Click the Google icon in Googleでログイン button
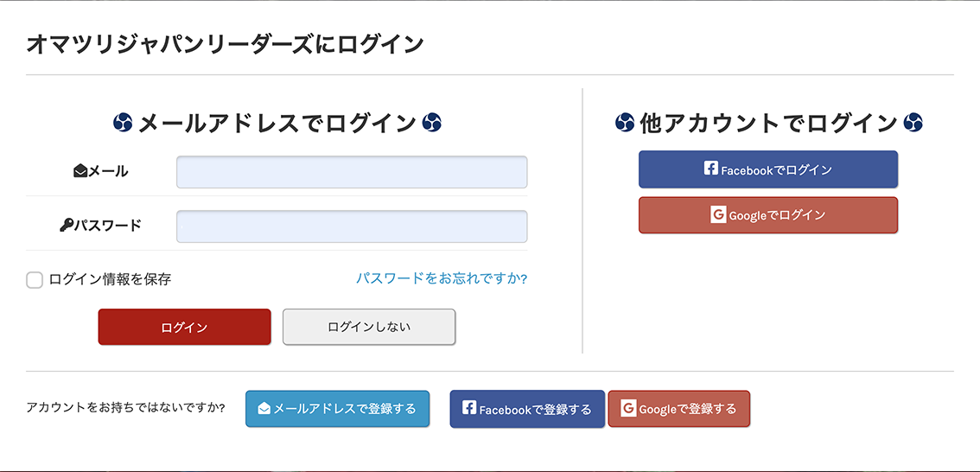980x472 pixels. point(718,214)
